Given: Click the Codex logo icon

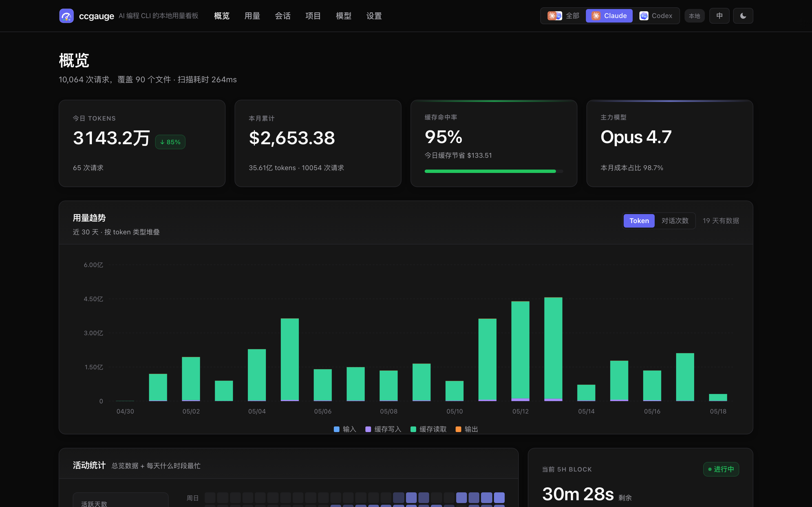Looking at the screenshot, I should pyautogui.click(x=644, y=16).
